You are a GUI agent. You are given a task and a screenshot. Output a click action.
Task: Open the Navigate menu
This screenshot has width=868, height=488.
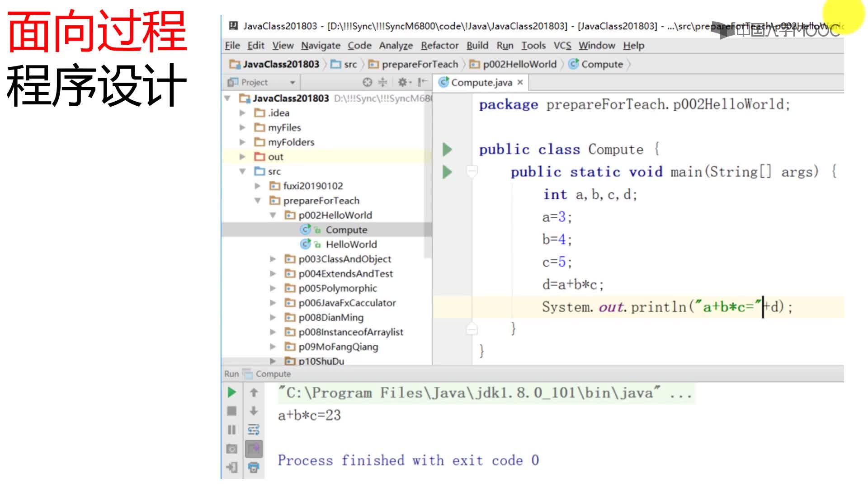pyautogui.click(x=321, y=46)
